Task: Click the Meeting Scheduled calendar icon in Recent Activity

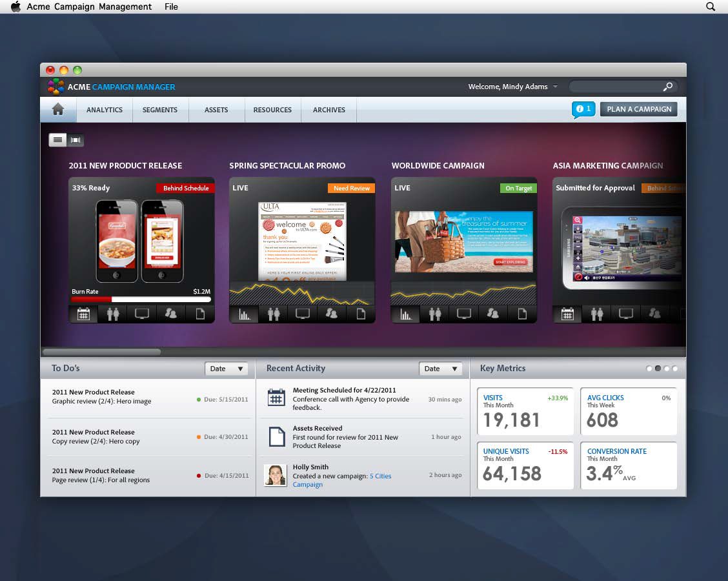Action: [276, 398]
